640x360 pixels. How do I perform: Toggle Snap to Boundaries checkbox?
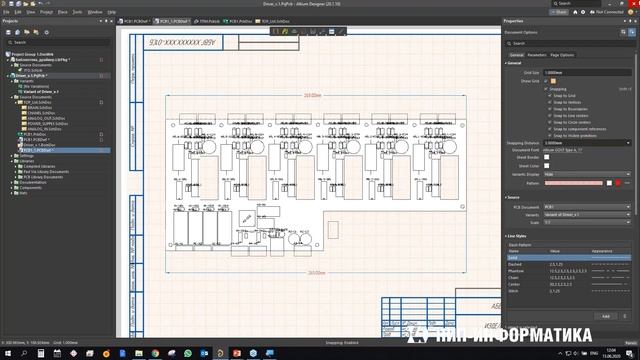pos(550,109)
